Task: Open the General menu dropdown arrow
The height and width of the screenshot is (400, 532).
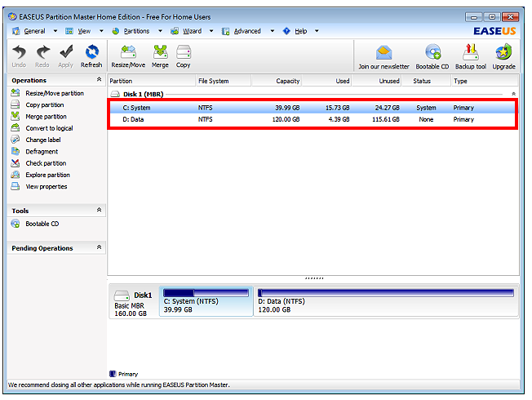Action: [x=55, y=31]
